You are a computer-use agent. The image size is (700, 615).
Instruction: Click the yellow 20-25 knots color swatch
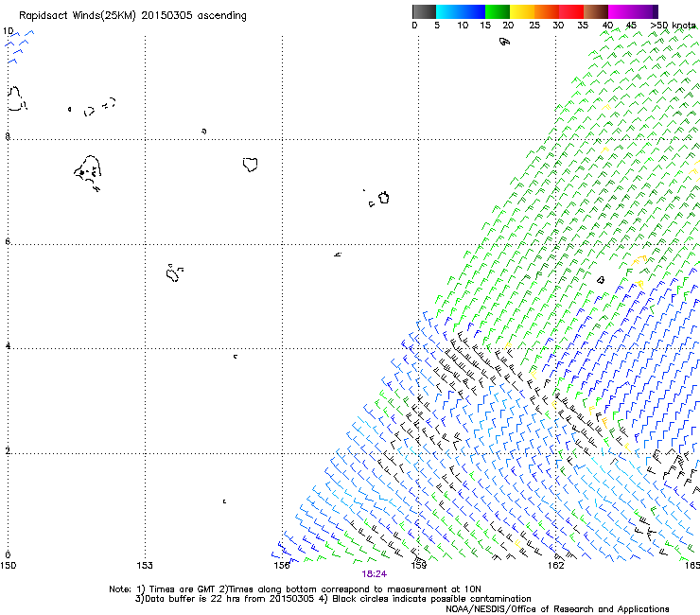[x=522, y=11]
